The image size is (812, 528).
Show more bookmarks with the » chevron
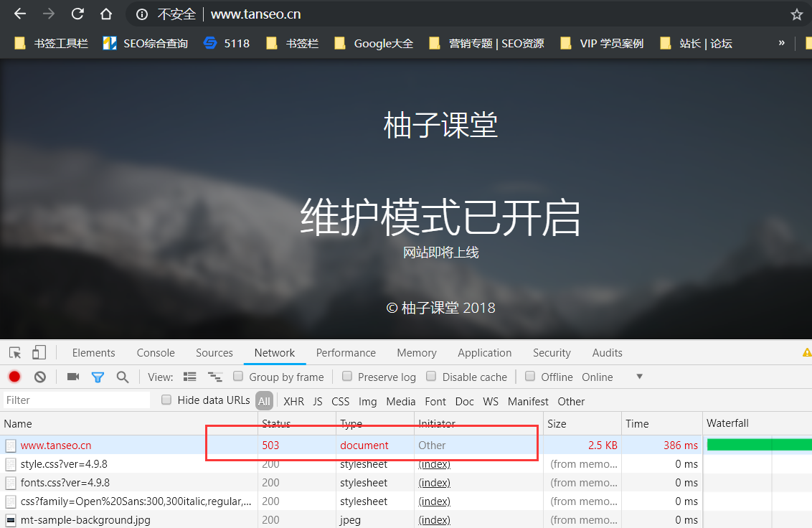tap(781, 43)
